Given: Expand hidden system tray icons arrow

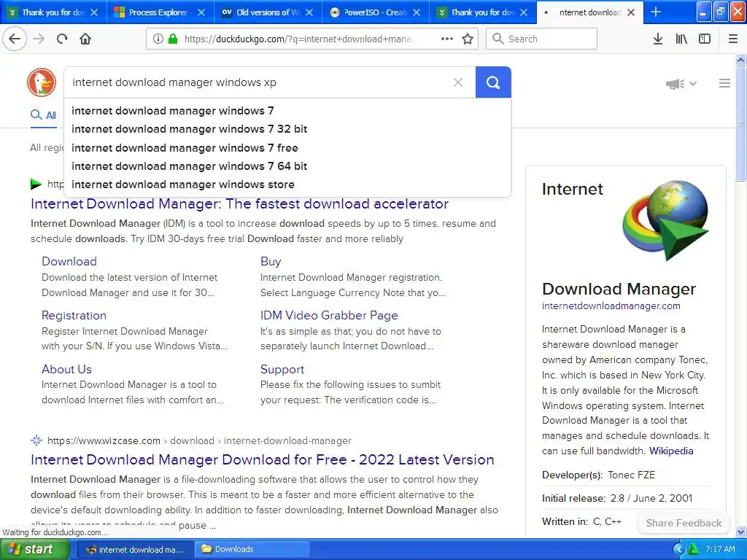Looking at the screenshot, I should coord(679,550).
